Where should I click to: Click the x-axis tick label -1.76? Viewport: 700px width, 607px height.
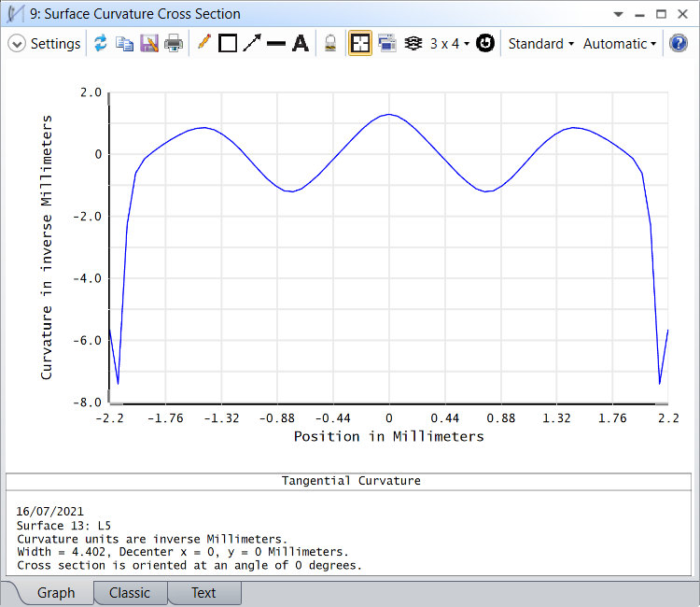165,418
